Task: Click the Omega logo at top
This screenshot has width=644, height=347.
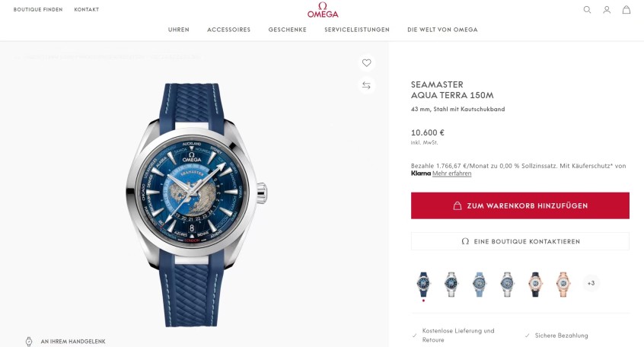Action: pos(323,10)
